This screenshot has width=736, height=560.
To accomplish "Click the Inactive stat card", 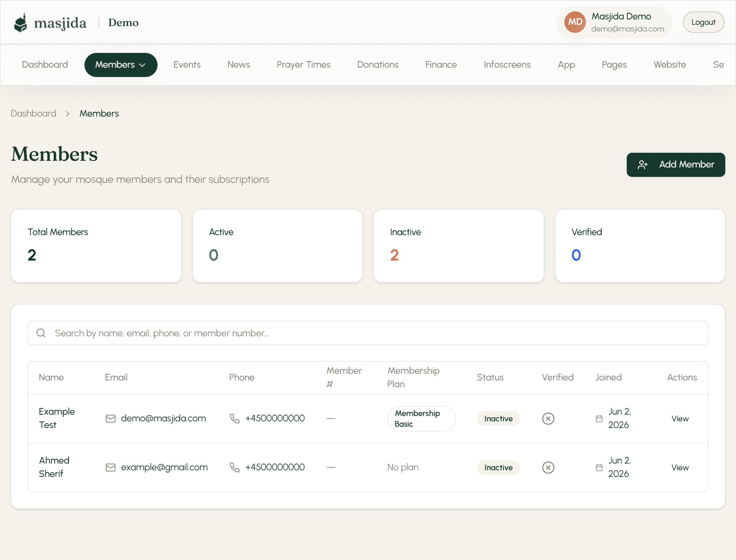I will click(x=459, y=246).
